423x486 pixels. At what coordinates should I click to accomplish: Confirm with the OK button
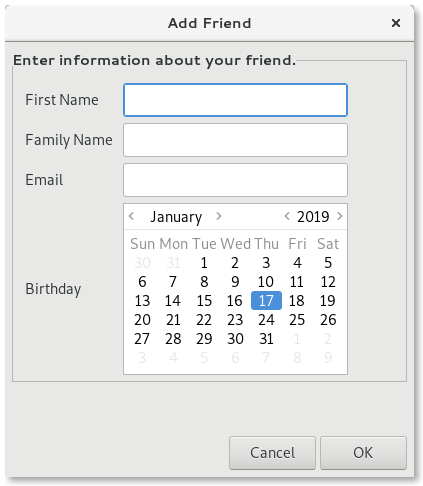(x=363, y=453)
